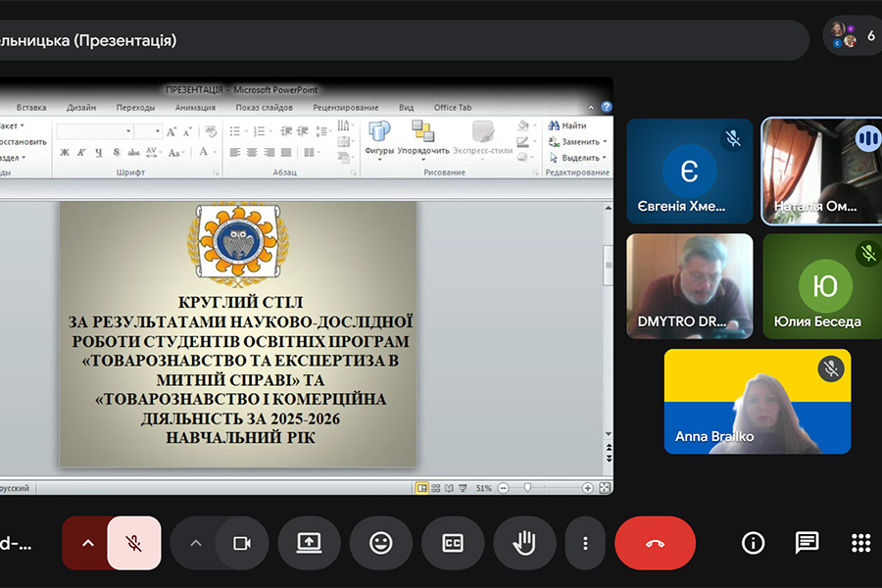Open the Дизайн ribbon tab
Image resolution: width=882 pixels, height=588 pixels.
81,108
